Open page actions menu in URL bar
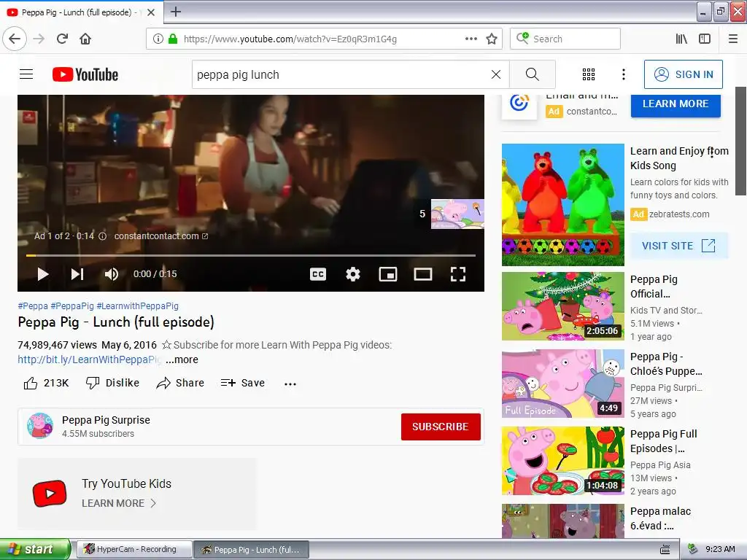Screen dimensions: 747x560 pyautogui.click(x=471, y=39)
